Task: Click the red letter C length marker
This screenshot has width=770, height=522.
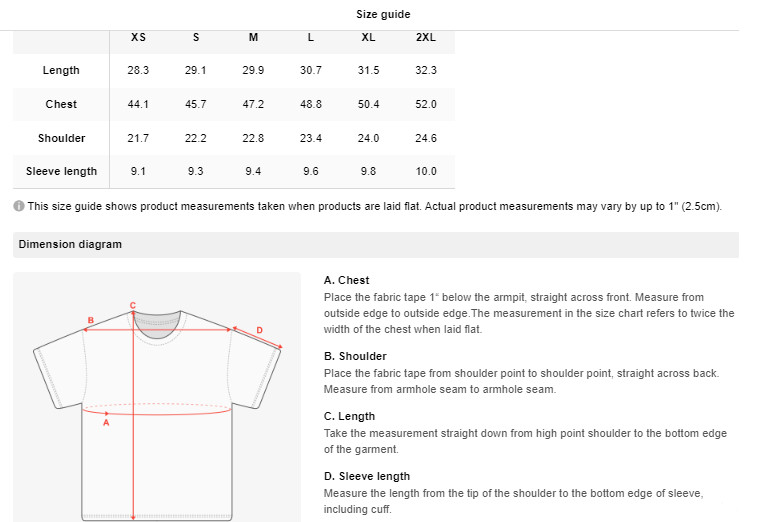Action: [133, 305]
